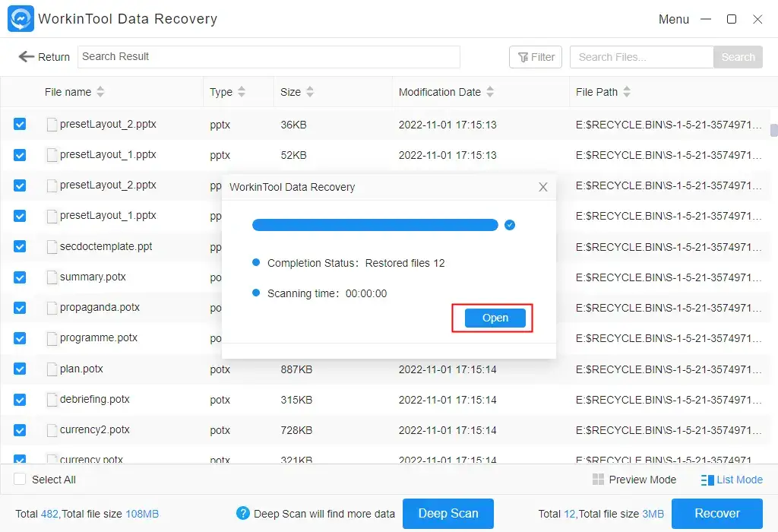Viewport: 778px width, 532px height.
Task: Click Completion Status Restored files 12 text
Action: tap(356, 263)
